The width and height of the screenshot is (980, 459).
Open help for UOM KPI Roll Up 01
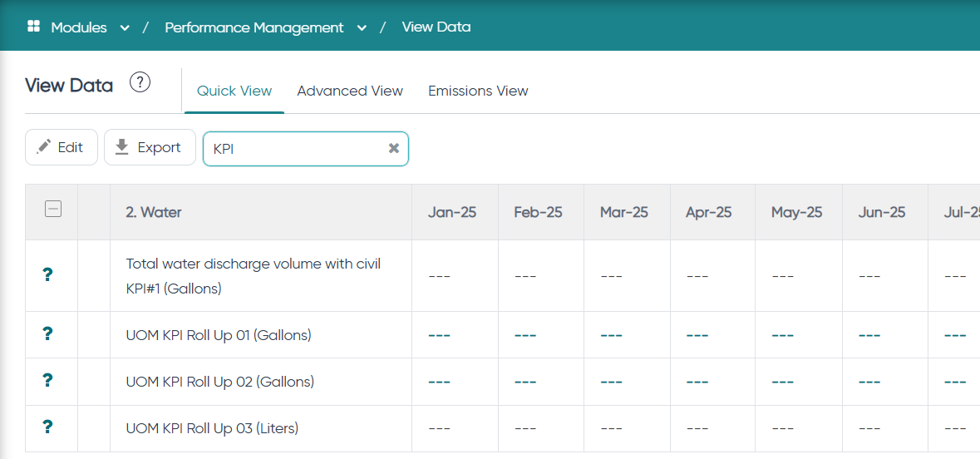pyautogui.click(x=47, y=334)
